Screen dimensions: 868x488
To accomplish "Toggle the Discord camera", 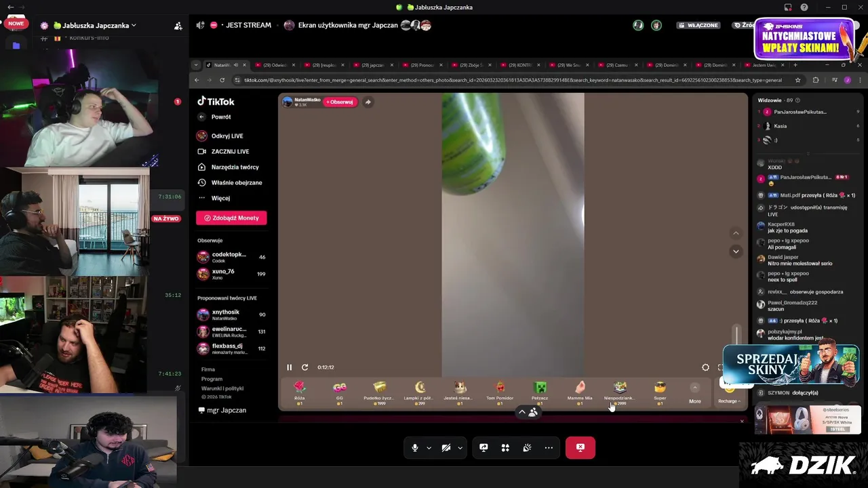I will click(446, 447).
